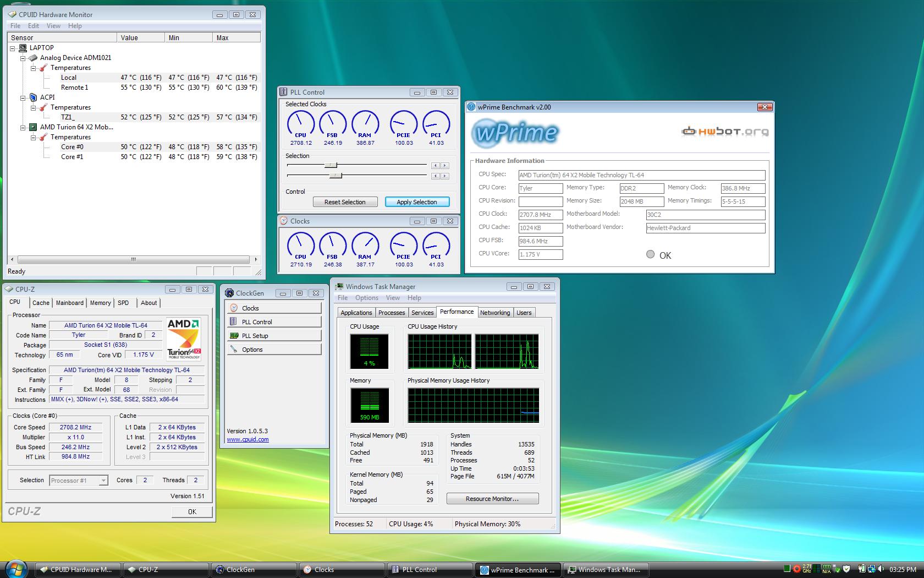Click the Options wrench icon in ClockGen
The width and height of the screenshot is (924, 578).
(234, 350)
